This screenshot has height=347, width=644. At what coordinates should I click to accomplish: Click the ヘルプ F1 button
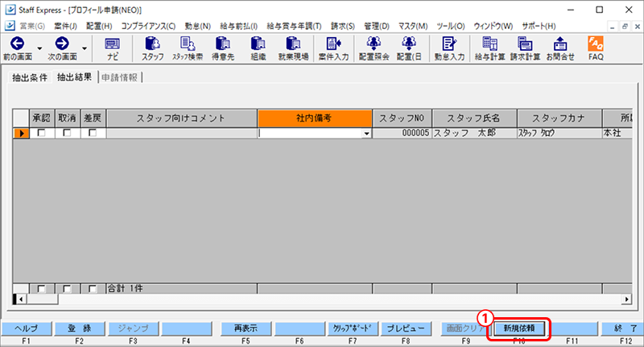click(x=26, y=328)
